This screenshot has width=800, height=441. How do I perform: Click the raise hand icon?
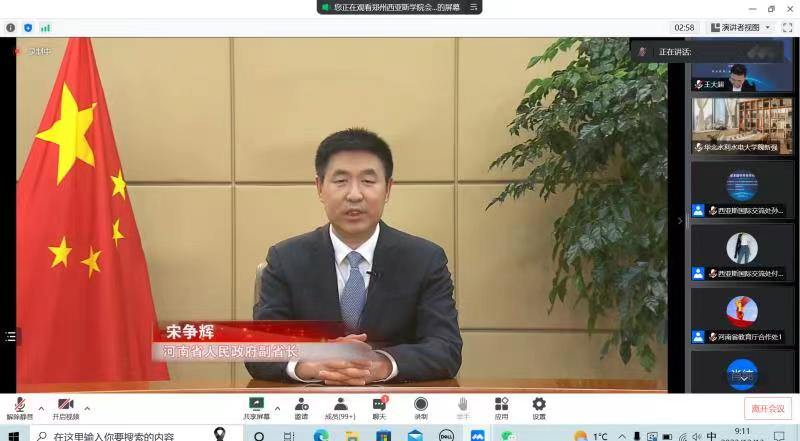tap(463, 406)
